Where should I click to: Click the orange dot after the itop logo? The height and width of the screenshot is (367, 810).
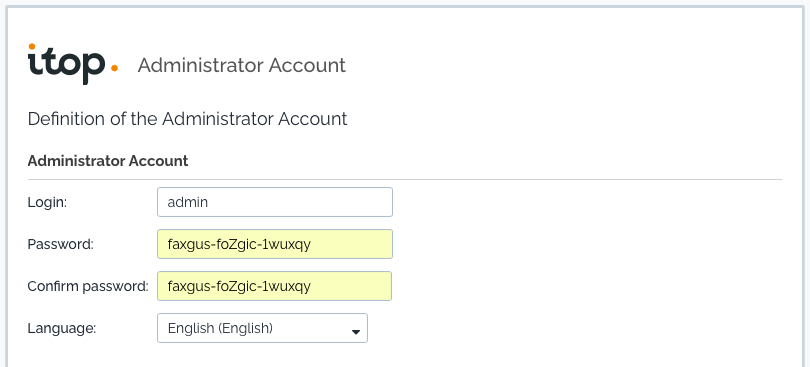(x=114, y=68)
